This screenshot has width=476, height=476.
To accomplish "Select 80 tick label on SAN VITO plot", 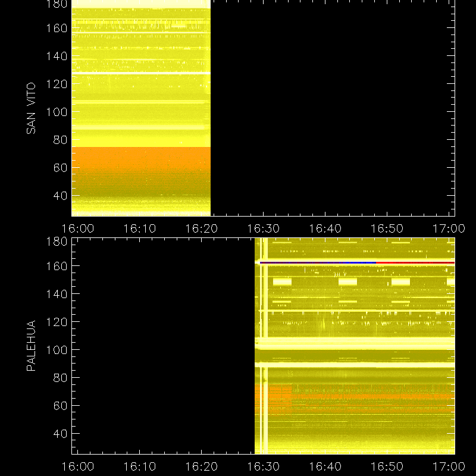I will 60,140.
